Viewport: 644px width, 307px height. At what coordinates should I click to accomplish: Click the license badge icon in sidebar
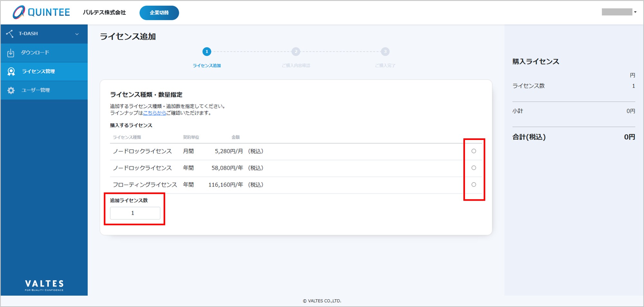point(11,71)
